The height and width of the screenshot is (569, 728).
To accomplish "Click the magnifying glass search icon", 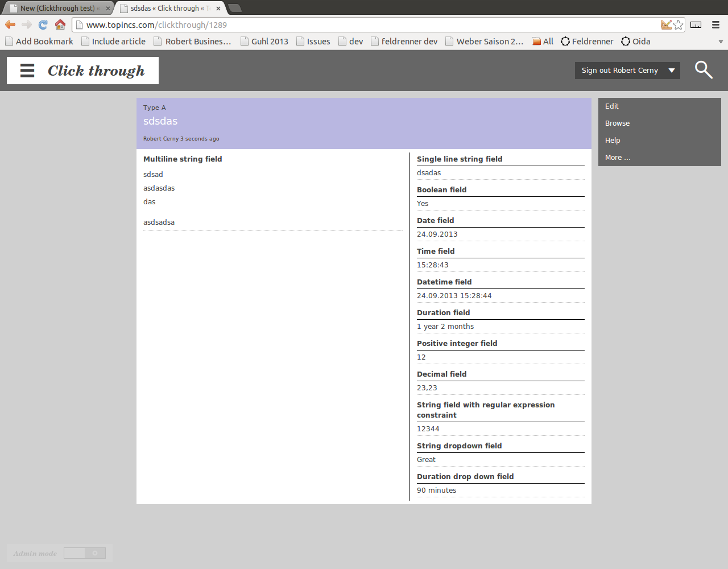I will [704, 70].
